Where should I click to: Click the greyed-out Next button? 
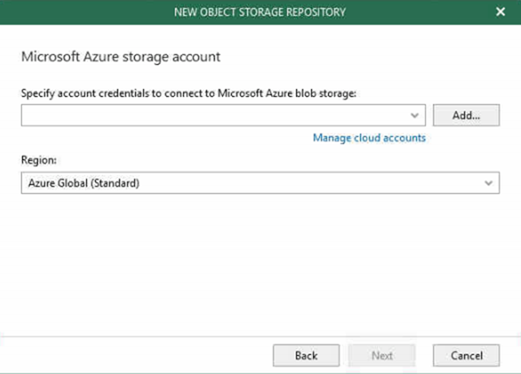pyautogui.click(x=382, y=355)
